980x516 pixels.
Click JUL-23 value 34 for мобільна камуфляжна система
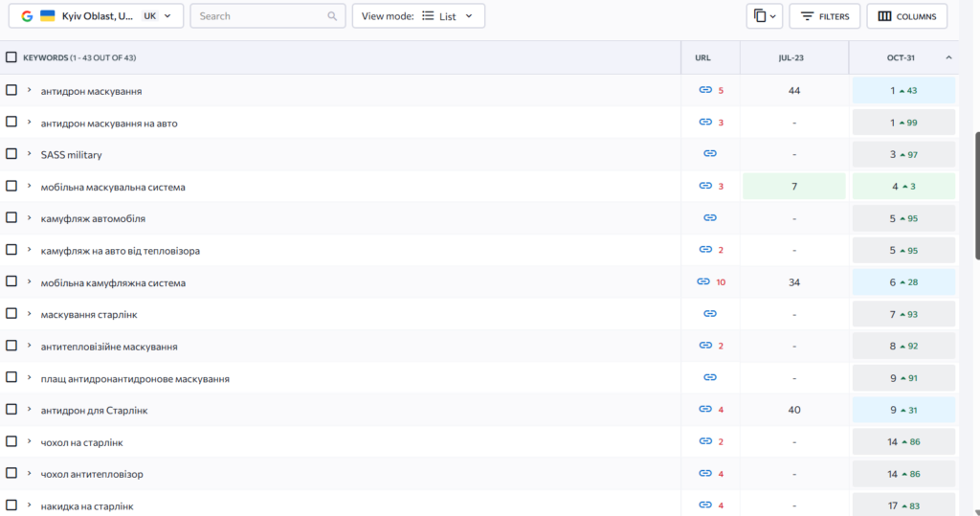tap(794, 282)
